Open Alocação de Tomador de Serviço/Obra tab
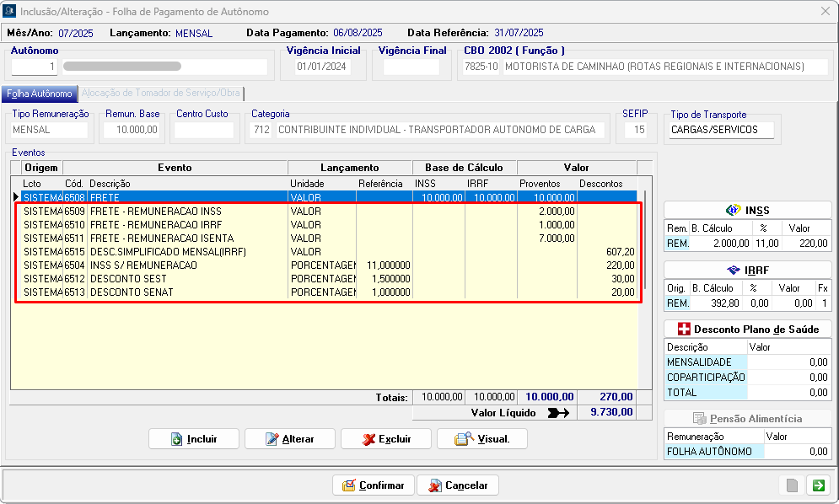 [x=161, y=94]
